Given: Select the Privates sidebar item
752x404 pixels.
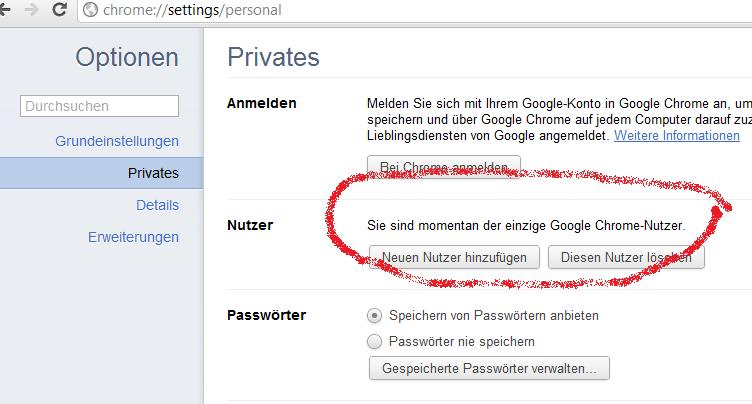Looking at the screenshot, I should 102,173.
